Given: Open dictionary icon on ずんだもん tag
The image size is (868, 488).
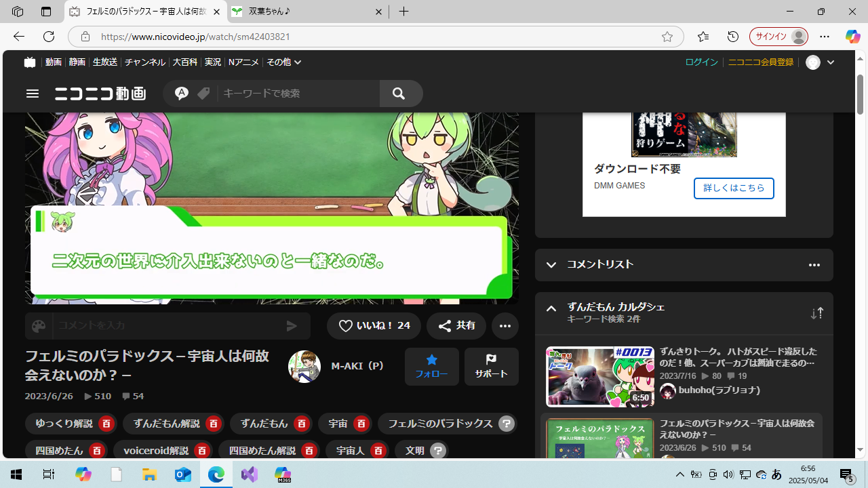Looking at the screenshot, I should click(301, 424).
